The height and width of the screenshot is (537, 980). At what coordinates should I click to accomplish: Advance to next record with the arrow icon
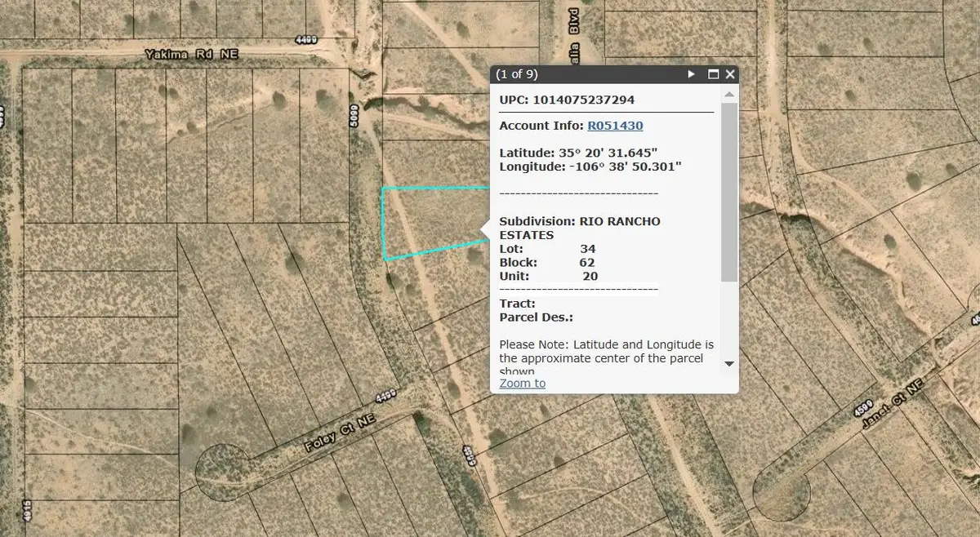(691, 73)
